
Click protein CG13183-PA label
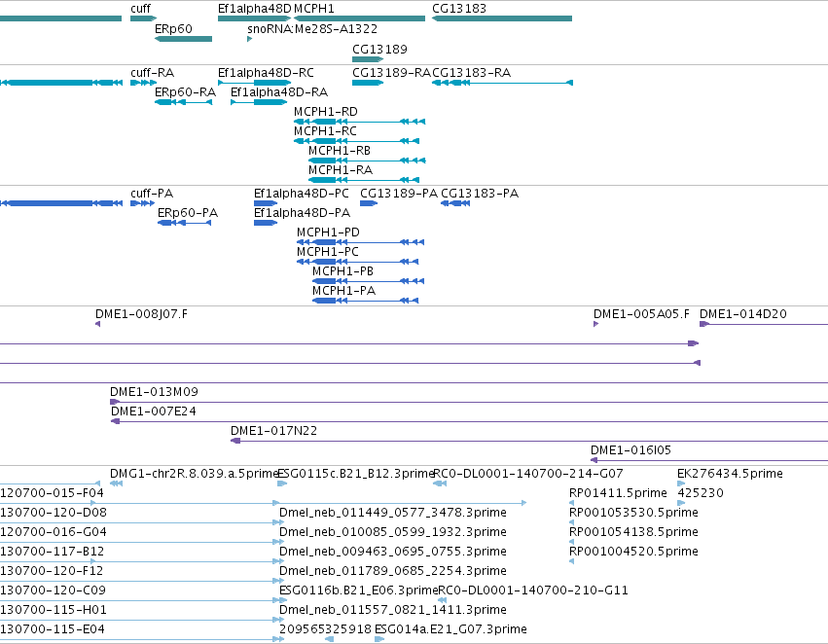[480, 194]
